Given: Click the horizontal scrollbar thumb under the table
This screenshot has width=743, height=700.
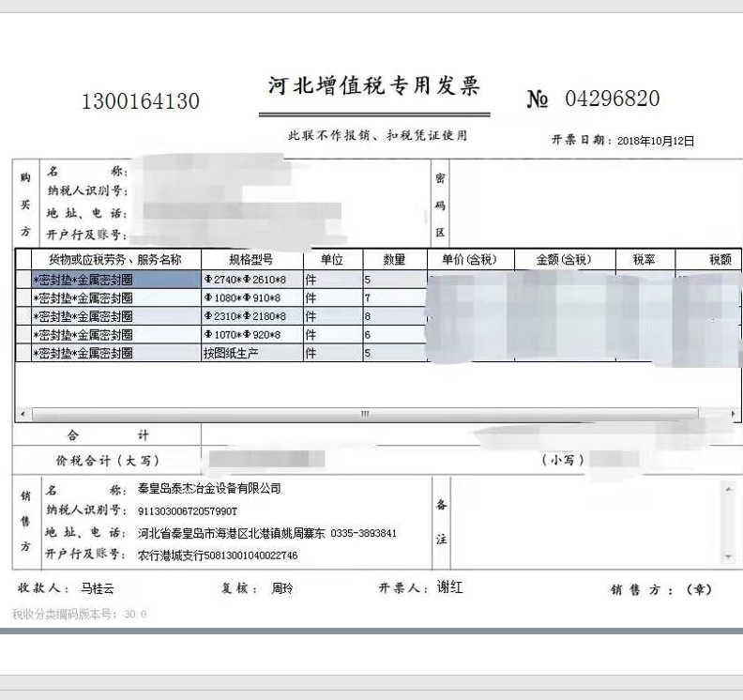Looking at the screenshot, I should tap(364, 414).
